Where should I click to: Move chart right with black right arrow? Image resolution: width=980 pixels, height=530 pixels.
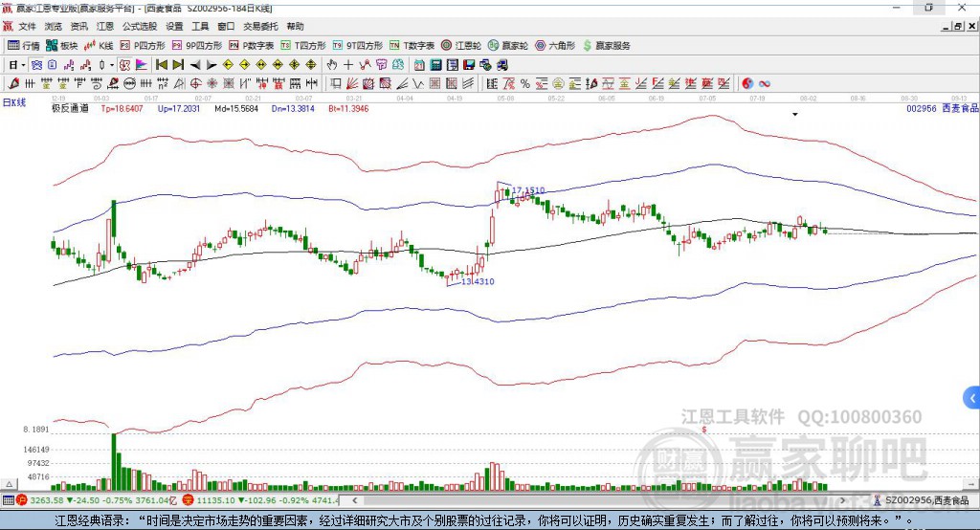point(212,65)
